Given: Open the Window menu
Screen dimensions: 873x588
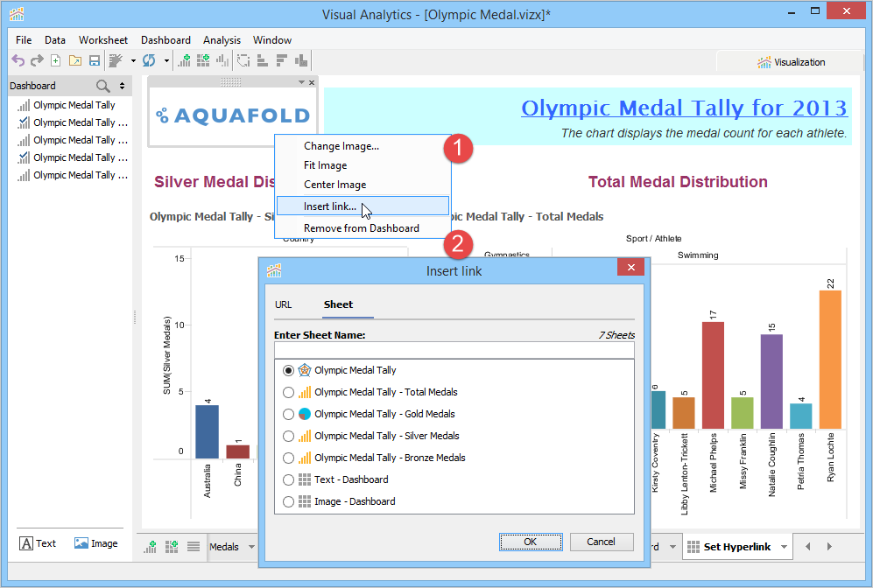Looking at the screenshot, I should click(x=272, y=40).
